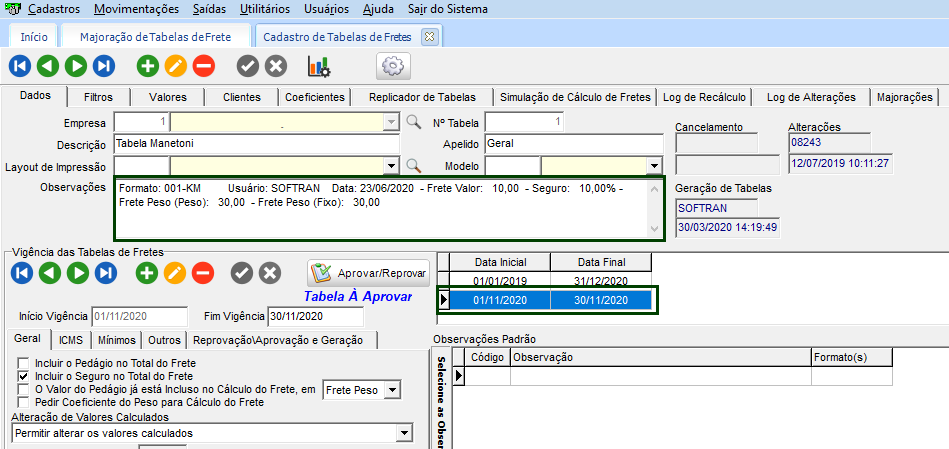Close the Cadastro de Tabelas de Fretes tab
This screenshot has height=449, width=949.
tap(429, 36)
